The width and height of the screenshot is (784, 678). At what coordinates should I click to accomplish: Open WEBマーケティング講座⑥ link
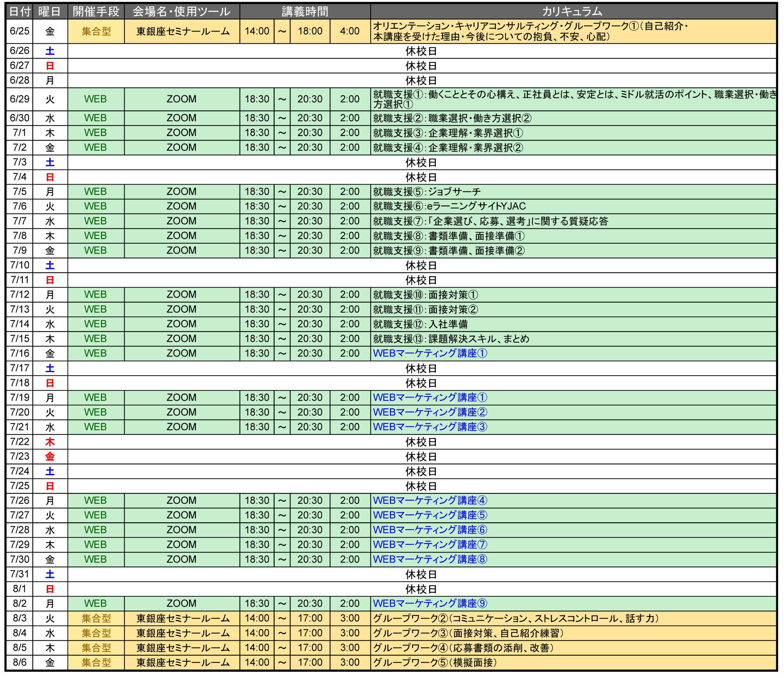[430, 530]
